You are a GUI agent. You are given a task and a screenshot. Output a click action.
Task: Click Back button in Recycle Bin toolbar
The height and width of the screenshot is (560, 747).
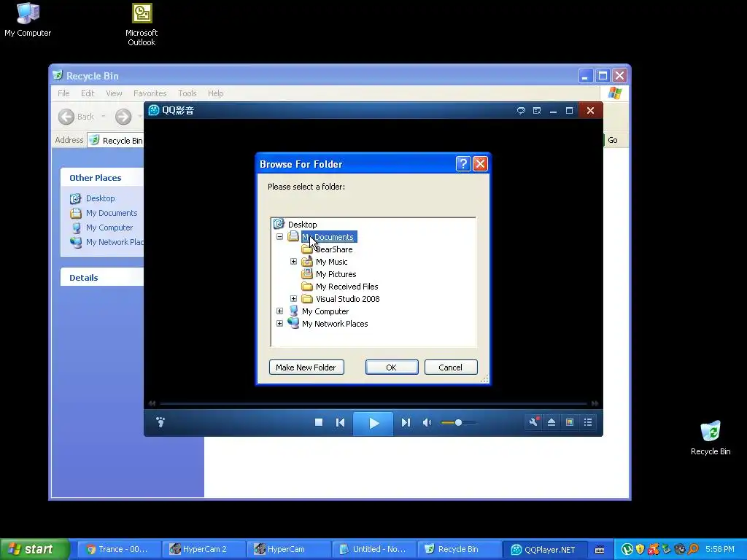point(77,117)
